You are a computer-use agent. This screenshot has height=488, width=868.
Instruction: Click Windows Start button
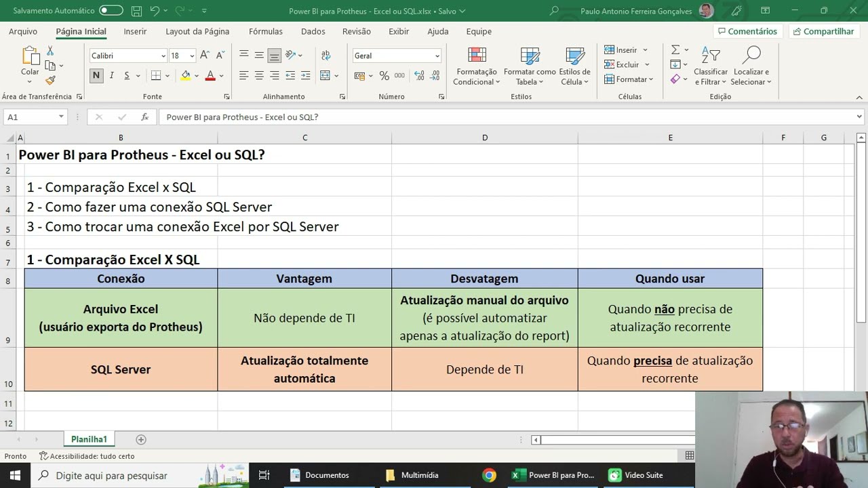(15, 475)
